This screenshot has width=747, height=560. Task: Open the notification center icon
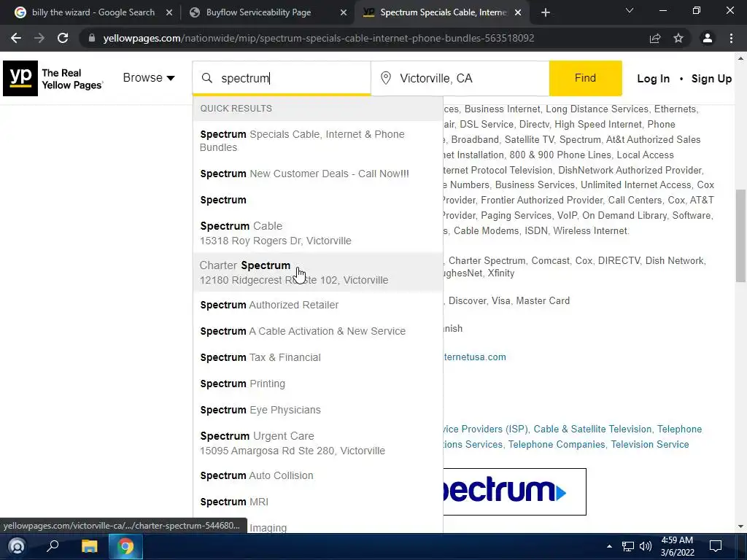click(x=716, y=546)
